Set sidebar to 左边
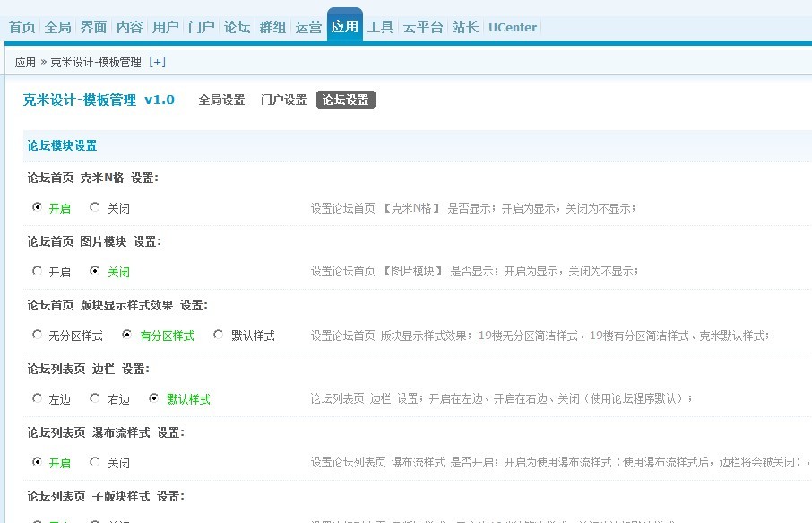Viewport: 812px width, 523px height. (38, 398)
